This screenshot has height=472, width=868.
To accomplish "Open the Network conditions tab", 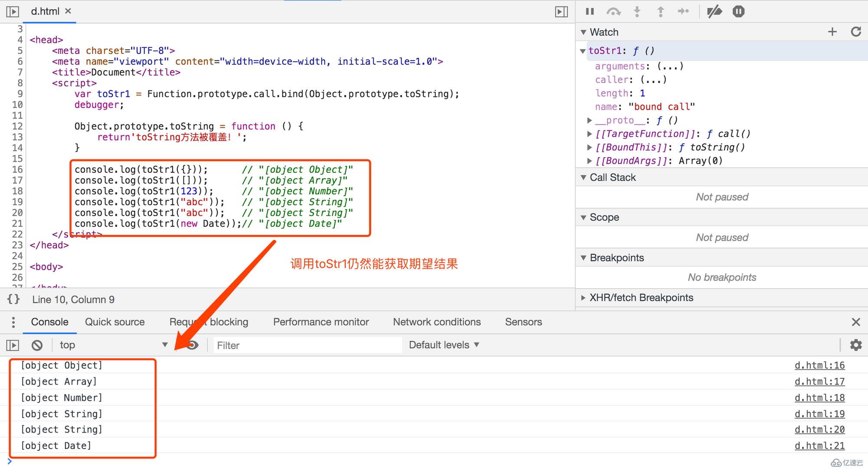I will coord(437,322).
